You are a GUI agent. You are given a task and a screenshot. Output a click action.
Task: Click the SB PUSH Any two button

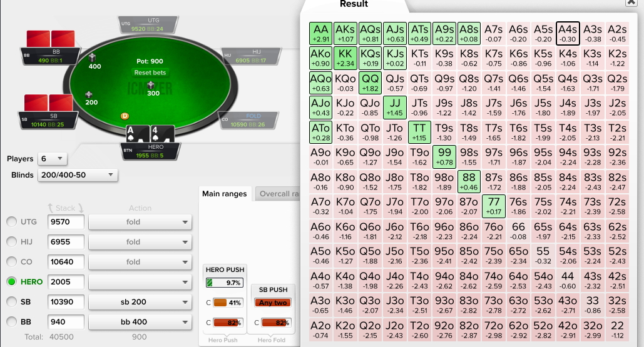[x=273, y=303]
